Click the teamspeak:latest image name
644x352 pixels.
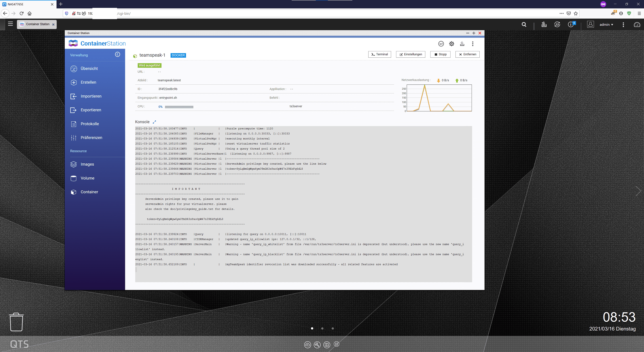point(169,80)
